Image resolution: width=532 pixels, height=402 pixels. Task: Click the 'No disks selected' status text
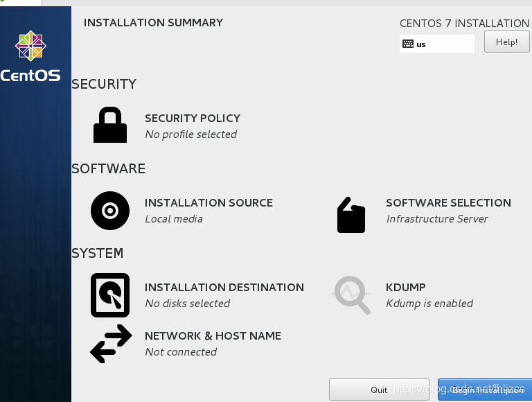187,304
